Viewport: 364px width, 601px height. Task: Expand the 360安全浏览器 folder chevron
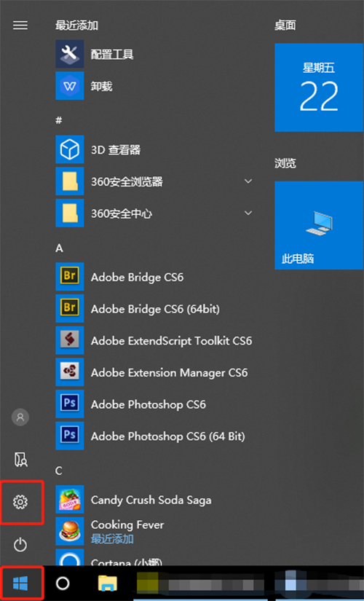pos(248,181)
